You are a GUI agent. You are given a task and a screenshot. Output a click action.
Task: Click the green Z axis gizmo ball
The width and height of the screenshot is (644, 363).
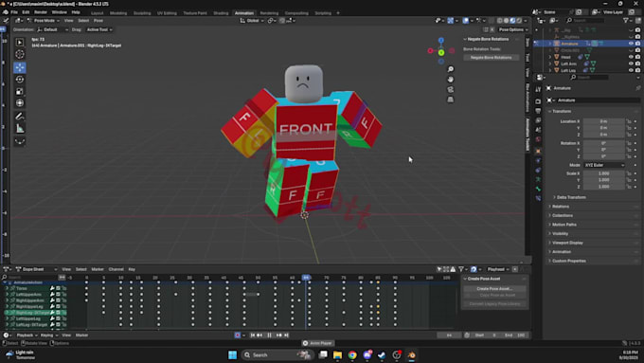(440, 53)
